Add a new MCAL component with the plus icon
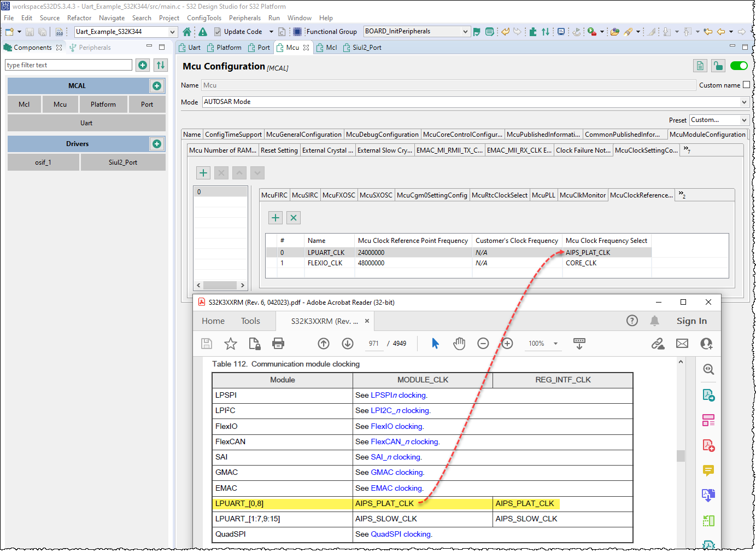 [x=157, y=86]
